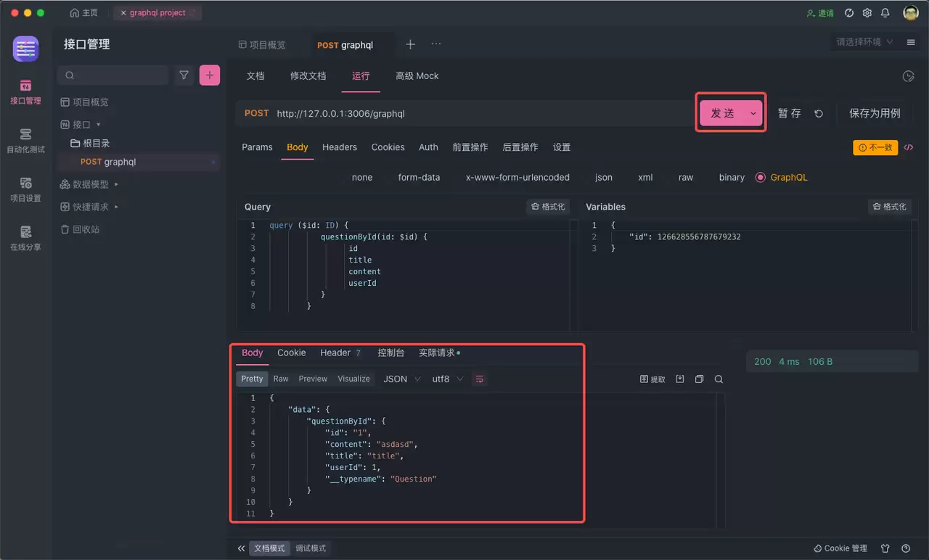Open the 请选择环境 environment dropdown

(864, 42)
